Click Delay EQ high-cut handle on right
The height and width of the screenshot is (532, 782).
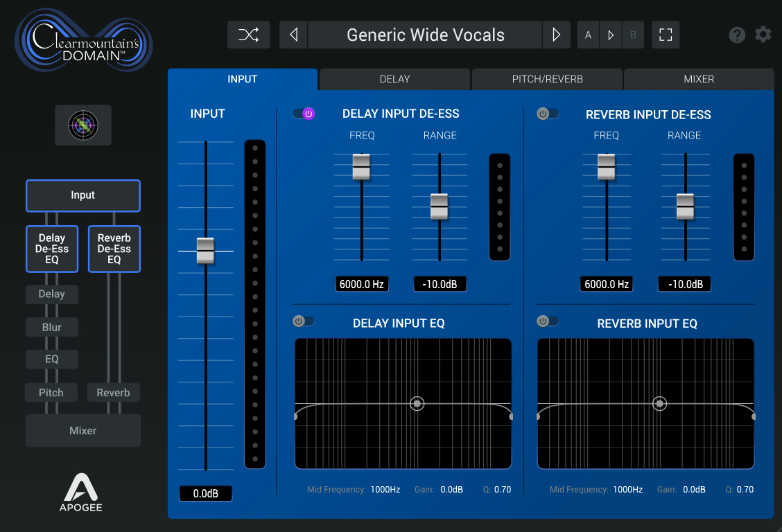(x=511, y=416)
